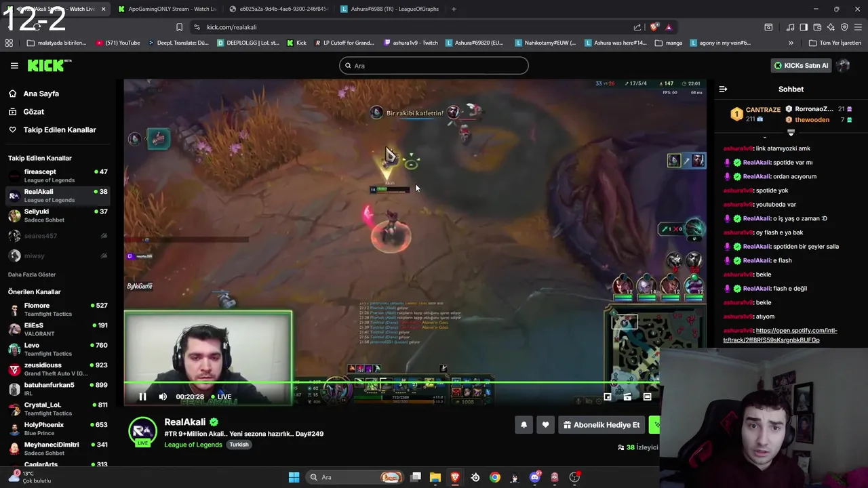Enable picture-in-picture mini player
Image resolution: width=868 pixels, height=488 pixels.
pyautogui.click(x=608, y=396)
